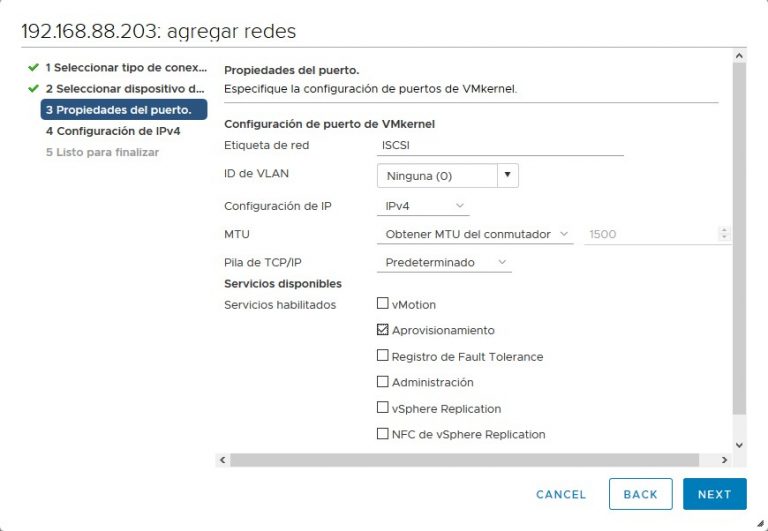Uncheck the Aprovisionamiento checkbox
Viewport: 768px width, 531px height.
[x=383, y=330]
